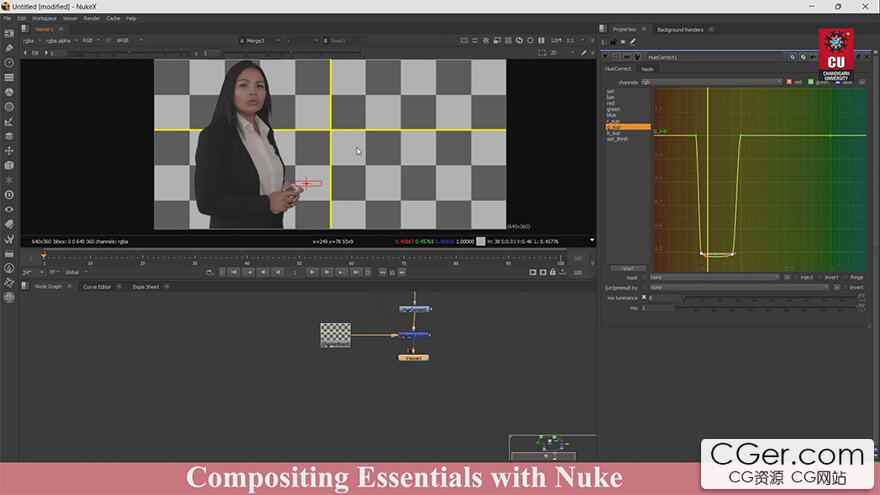Switch to the Dope Sheet tab

pyautogui.click(x=146, y=287)
